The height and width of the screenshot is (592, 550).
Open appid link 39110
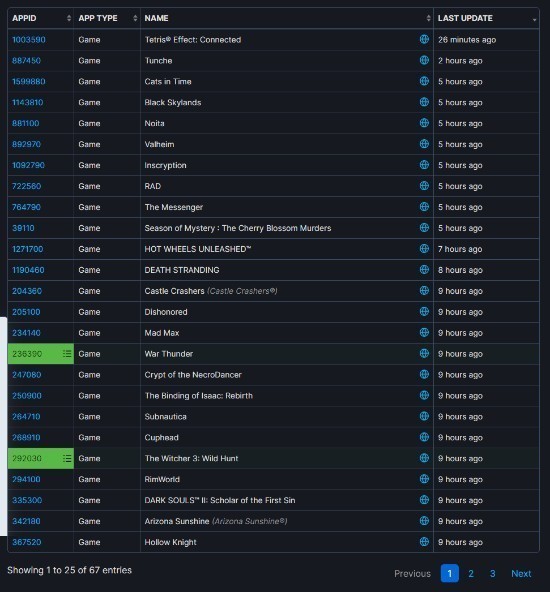coord(23,228)
